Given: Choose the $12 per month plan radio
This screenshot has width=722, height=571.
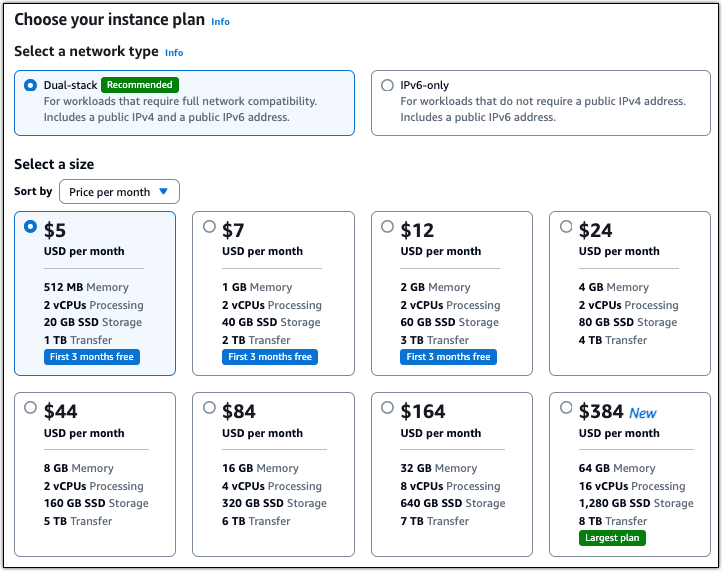Looking at the screenshot, I should click(x=387, y=227).
